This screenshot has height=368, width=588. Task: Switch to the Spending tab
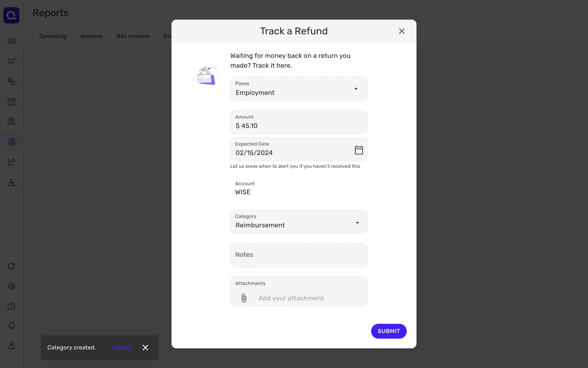click(53, 36)
